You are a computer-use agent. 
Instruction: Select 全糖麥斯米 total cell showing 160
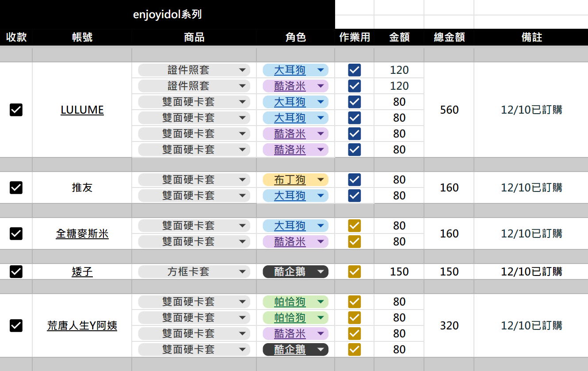[x=449, y=233]
